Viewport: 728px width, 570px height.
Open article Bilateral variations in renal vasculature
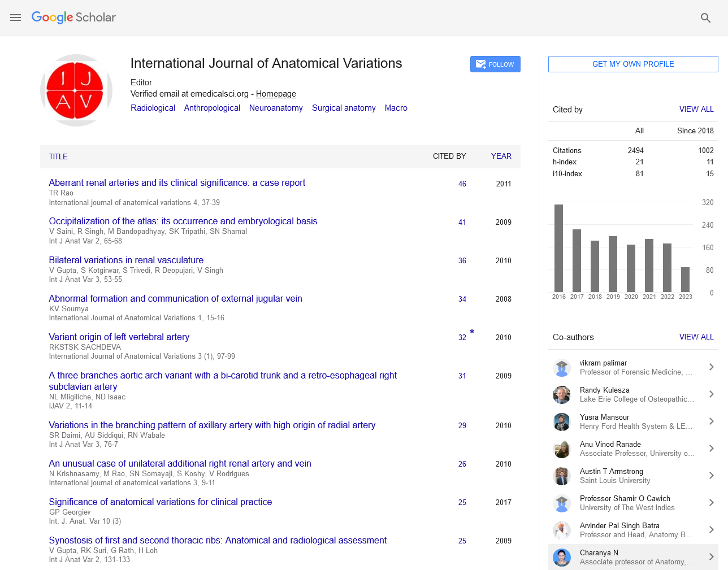[x=126, y=260]
